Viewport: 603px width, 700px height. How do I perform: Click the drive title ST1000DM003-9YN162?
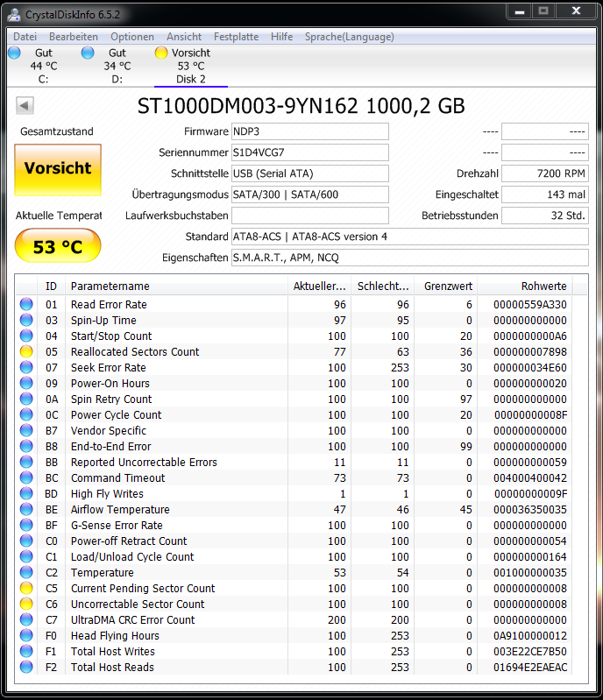click(x=247, y=106)
